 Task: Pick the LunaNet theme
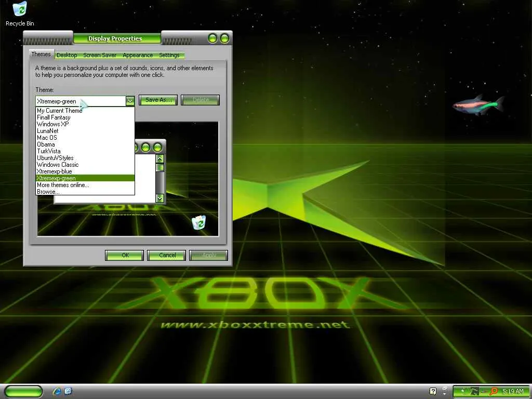85,131
